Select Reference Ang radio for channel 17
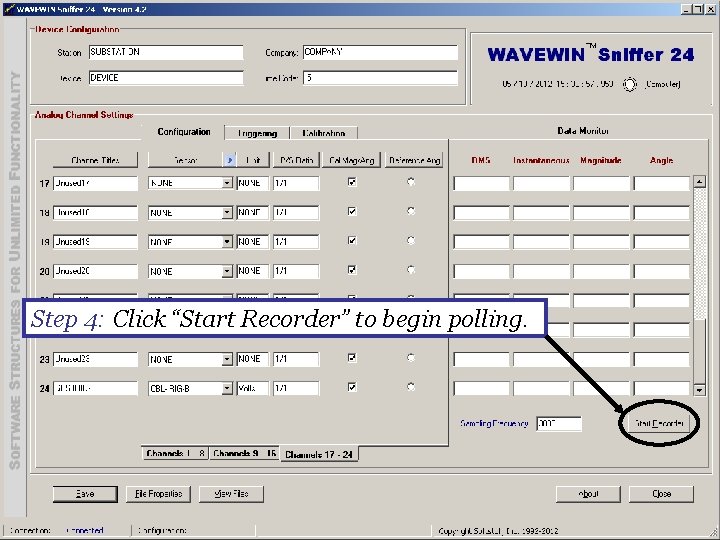Image resolution: width=720 pixels, height=540 pixels. point(411,182)
